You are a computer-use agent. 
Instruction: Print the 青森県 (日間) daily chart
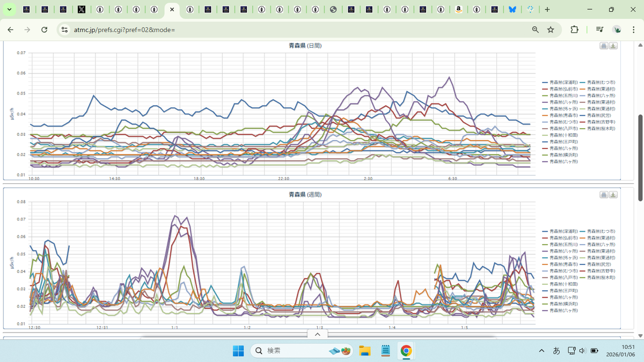pos(604,46)
